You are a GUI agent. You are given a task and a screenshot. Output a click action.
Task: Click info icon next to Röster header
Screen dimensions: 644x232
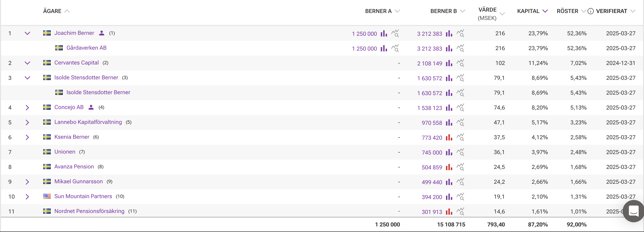591,11
